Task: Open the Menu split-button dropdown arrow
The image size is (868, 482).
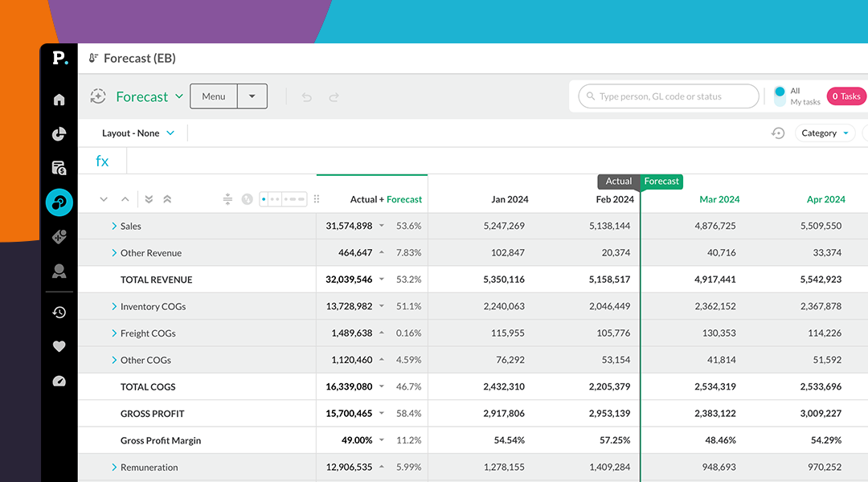Action: 252,96
